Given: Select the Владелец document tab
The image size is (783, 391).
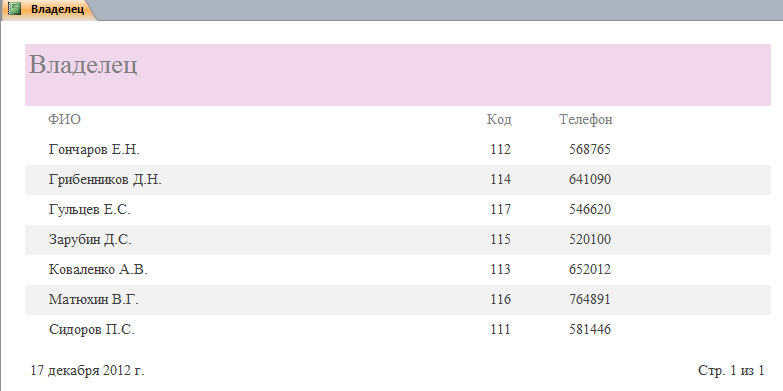Looking at the screenshot, I should [49, 9].
